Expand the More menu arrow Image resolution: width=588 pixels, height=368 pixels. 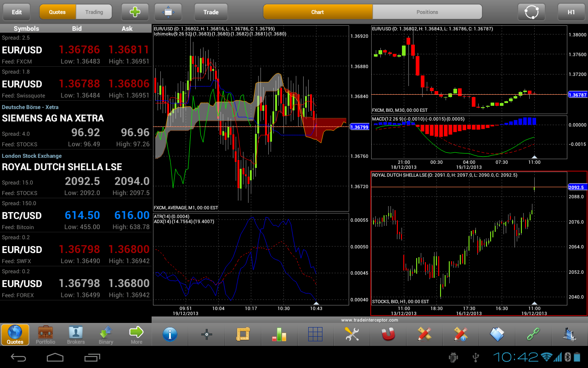tap(136, 334)
